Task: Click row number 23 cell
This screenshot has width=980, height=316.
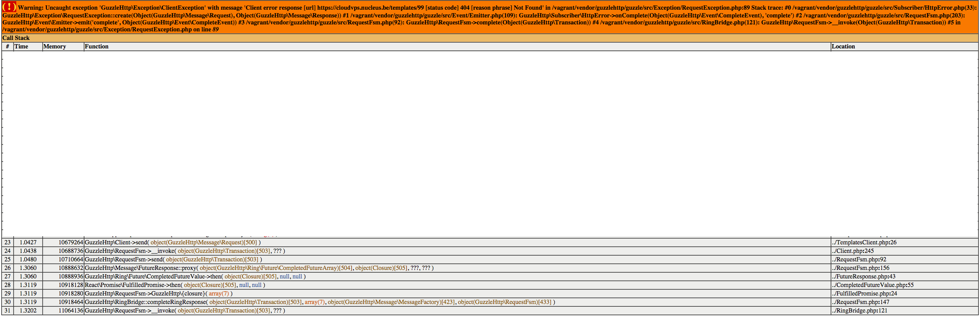Action: click(8, 242)
